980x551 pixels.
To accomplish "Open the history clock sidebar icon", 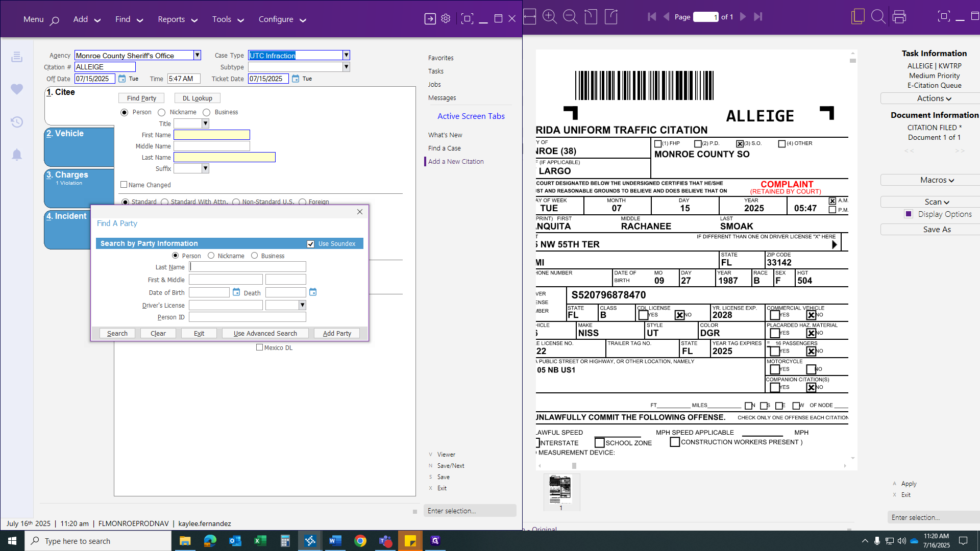I will 17,122.
